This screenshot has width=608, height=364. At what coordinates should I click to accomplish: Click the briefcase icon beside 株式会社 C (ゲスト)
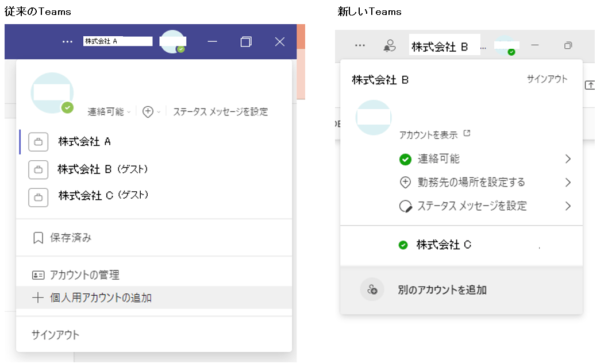tap(39, 198)
